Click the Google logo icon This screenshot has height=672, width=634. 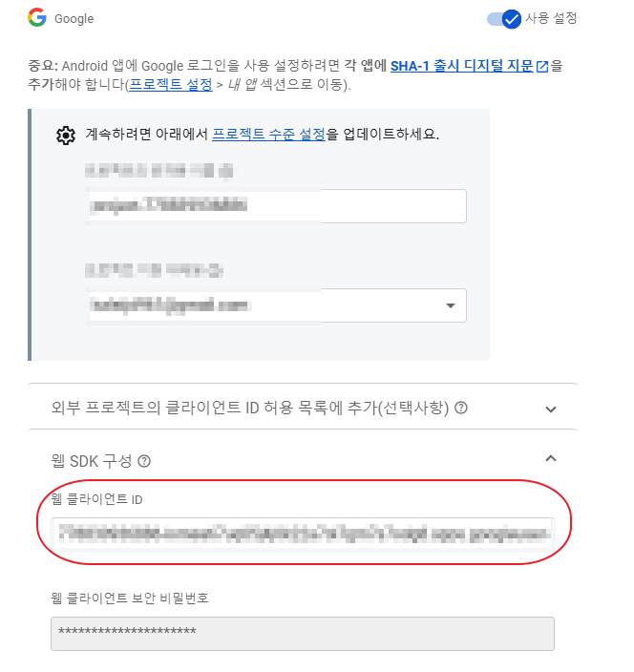tap(37, 17)
